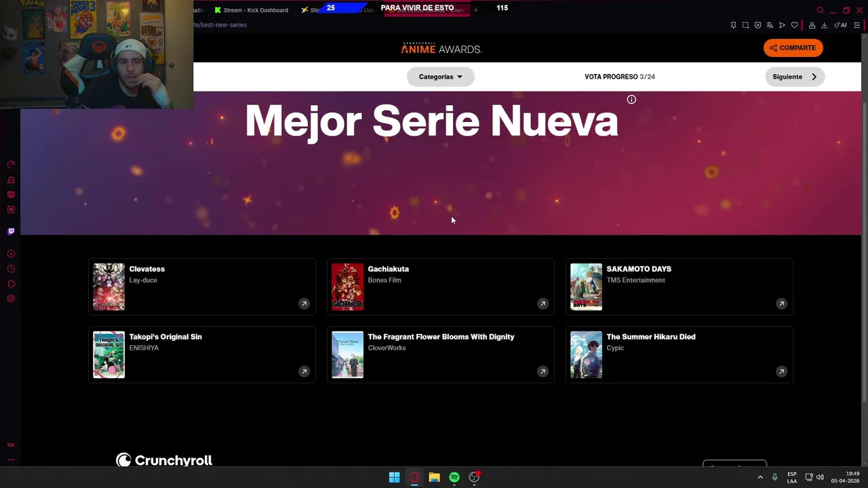The height and width of the screenshot is (488, 868).
Task: Open the Categorías dropdown
Action: [440, 77]
